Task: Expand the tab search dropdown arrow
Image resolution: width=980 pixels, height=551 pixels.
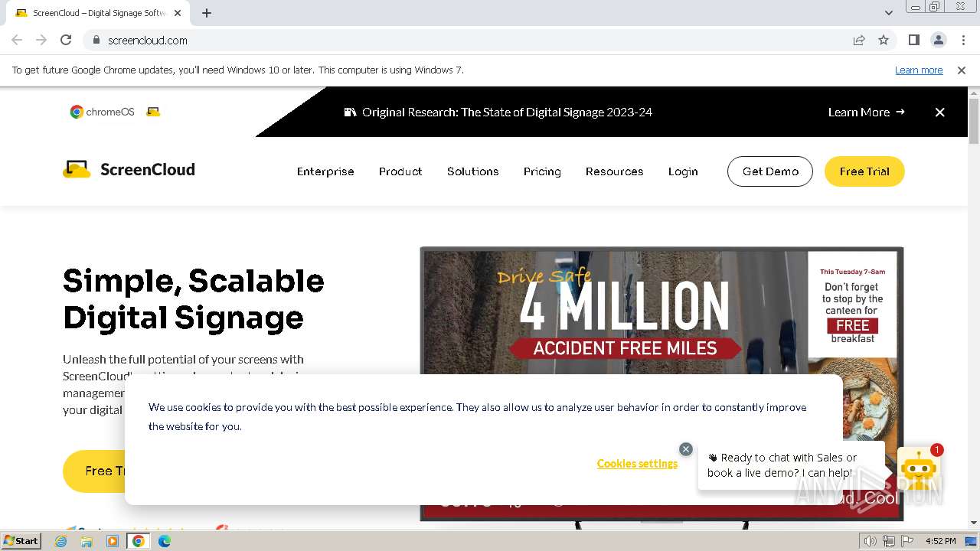Action: pyautogui.click(x=889, y=13)
